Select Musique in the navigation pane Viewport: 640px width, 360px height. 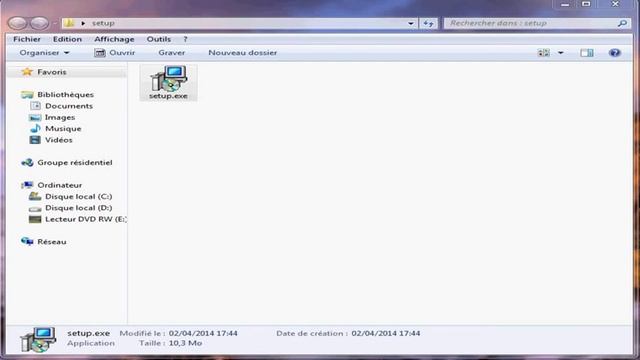[x=63, y=129]
